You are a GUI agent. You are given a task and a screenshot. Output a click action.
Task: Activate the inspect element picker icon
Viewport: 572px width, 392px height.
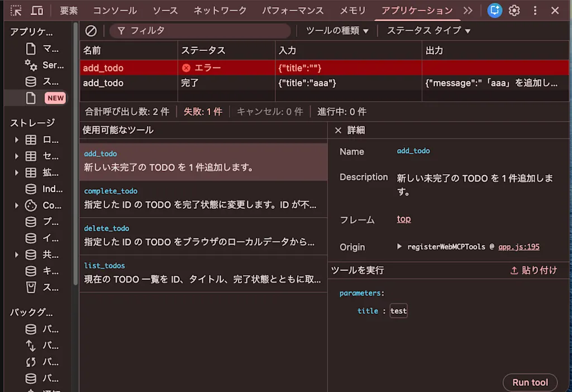tap(16, 11)
